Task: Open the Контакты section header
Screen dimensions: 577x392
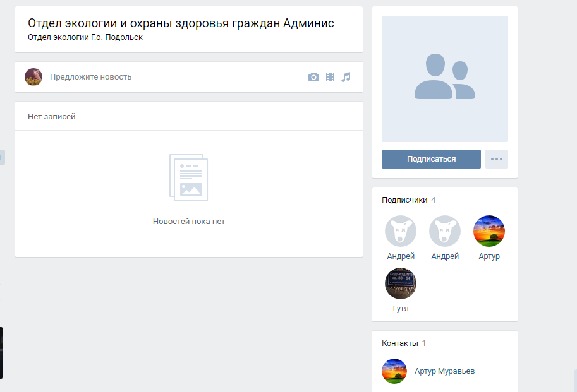Action: click(400, 343)
